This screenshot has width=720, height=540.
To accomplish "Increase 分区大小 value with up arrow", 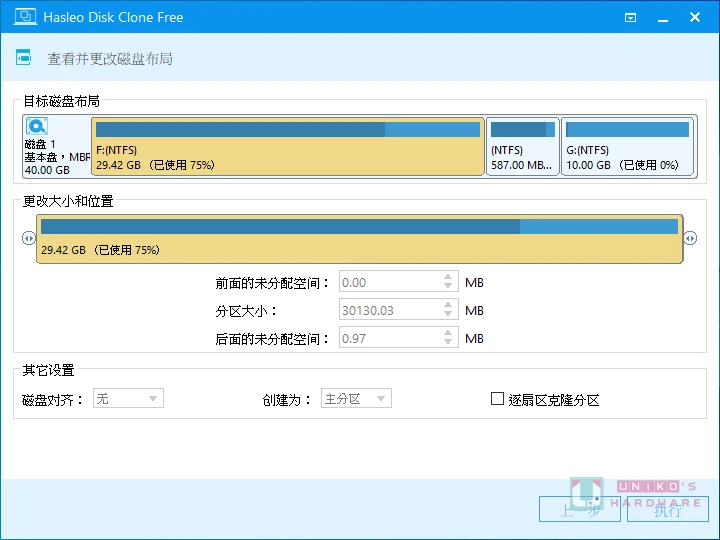I will click(x=448, y=305).
